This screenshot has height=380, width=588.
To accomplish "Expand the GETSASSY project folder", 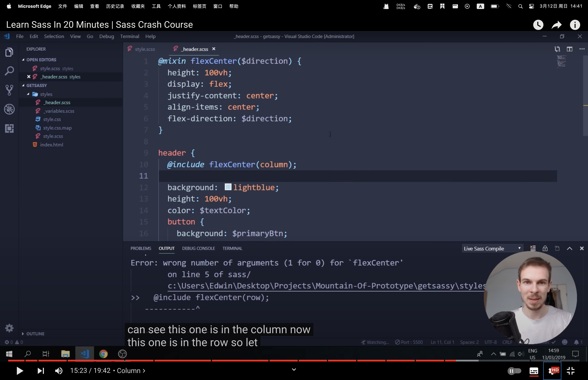I will point(36,85).
